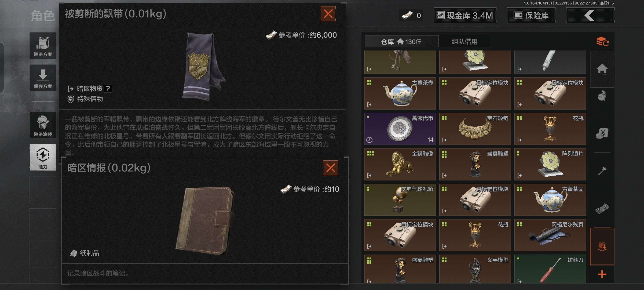Select 金狮雕像 item in warehouse
The height and width of the screenshot is (290, 644).
click(x=400, y=164)
